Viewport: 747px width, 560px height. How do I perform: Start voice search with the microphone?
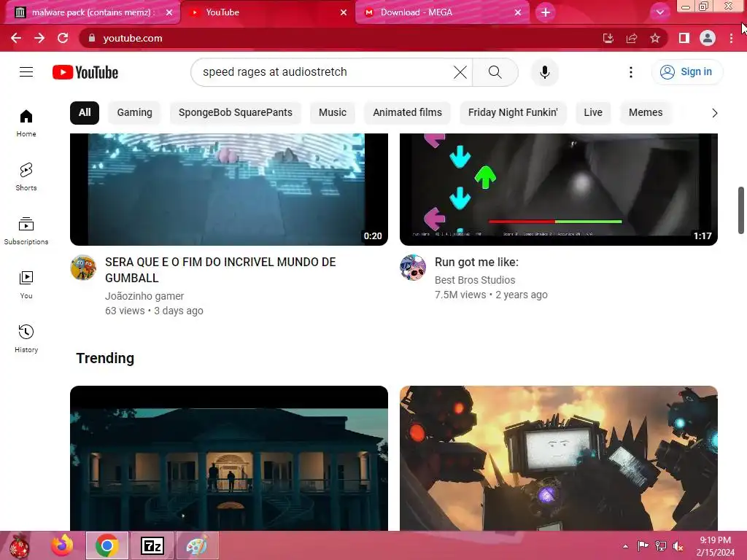pos(544,72)
